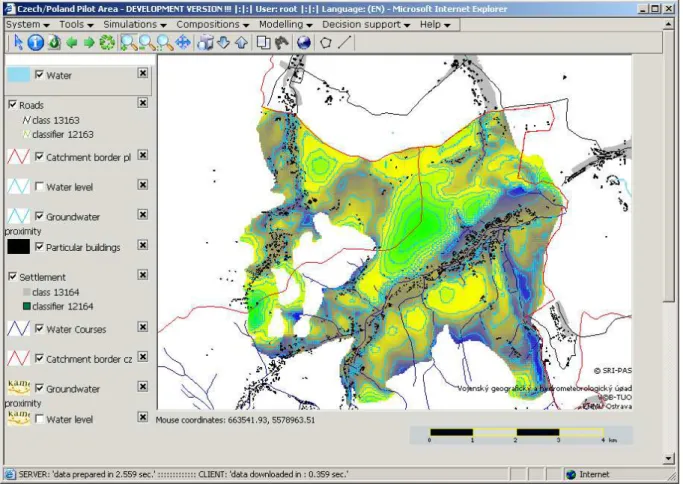The image size is (683, 484).
Task: Click the dark blue zigzag symbol of Water Courses
Action: pyautogui.click(x=18, y=328)
